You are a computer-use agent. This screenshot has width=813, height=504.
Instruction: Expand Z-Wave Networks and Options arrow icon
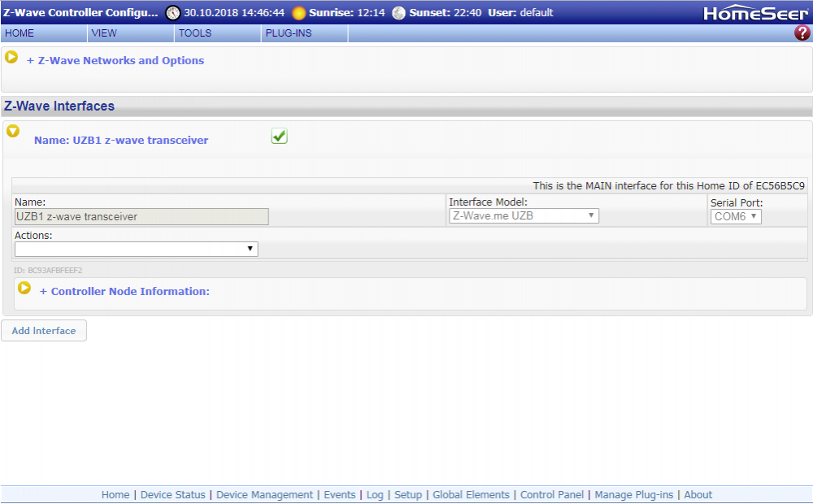pos(11,58)
